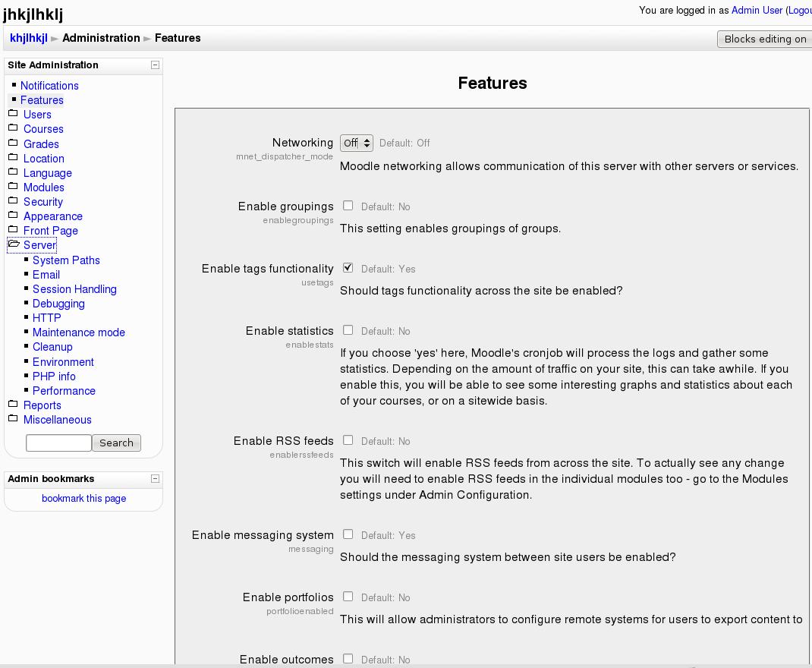The image size is (812, 668).
Task: Expand the Language section
Action: click(48, 173)
